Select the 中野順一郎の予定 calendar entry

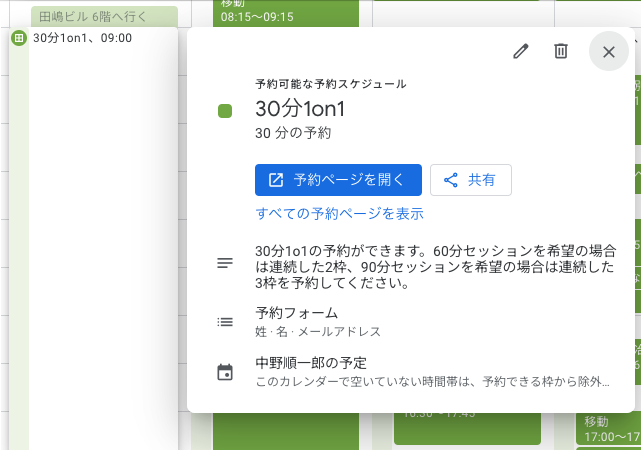(x=311, y=363)
